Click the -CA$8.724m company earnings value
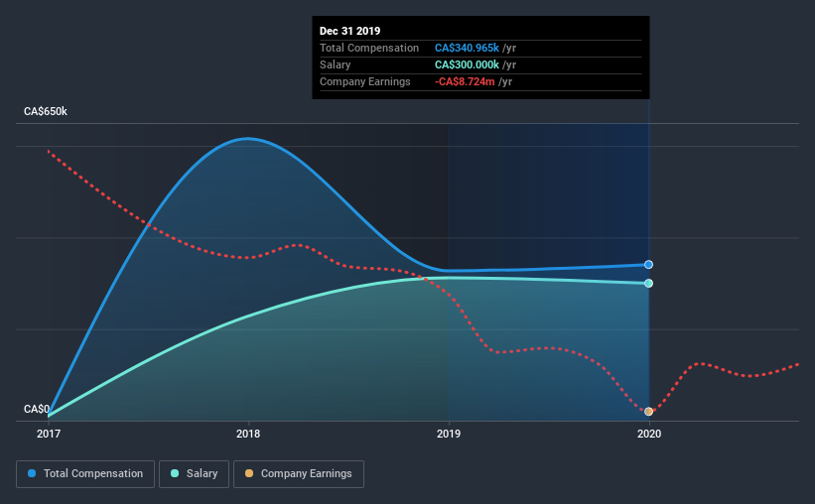This screenshot has height=504, width=815. (x=465, y=81)
